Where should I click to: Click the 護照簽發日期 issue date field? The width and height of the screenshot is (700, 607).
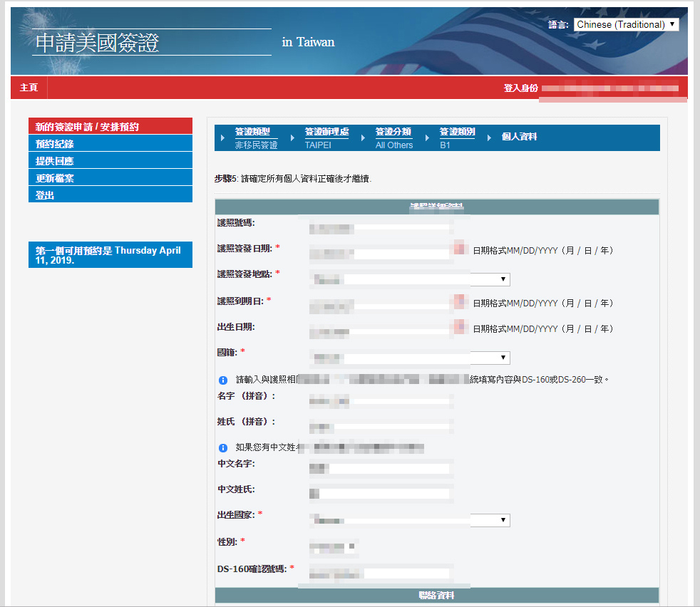380,254
